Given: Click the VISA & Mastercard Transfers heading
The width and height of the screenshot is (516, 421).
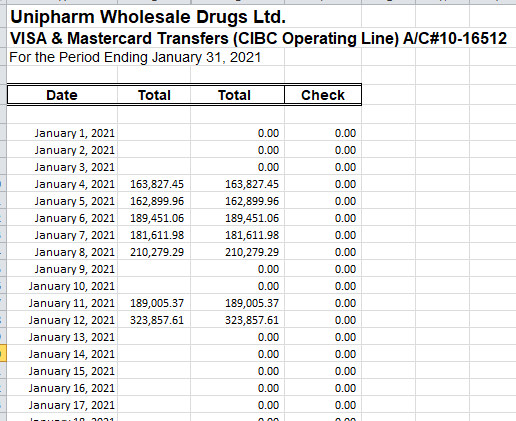Looking at the screenshot, I should pyautogui.click(x=258, y=38).
